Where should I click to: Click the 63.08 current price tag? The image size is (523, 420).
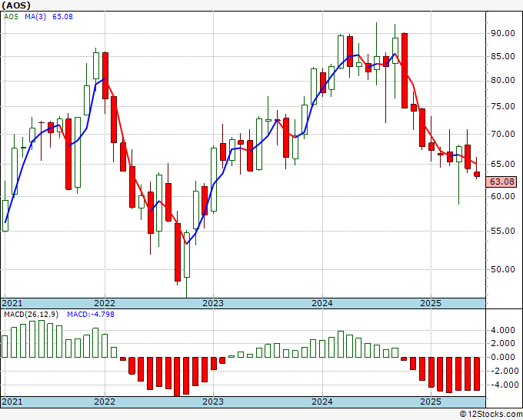pos(502,182)
